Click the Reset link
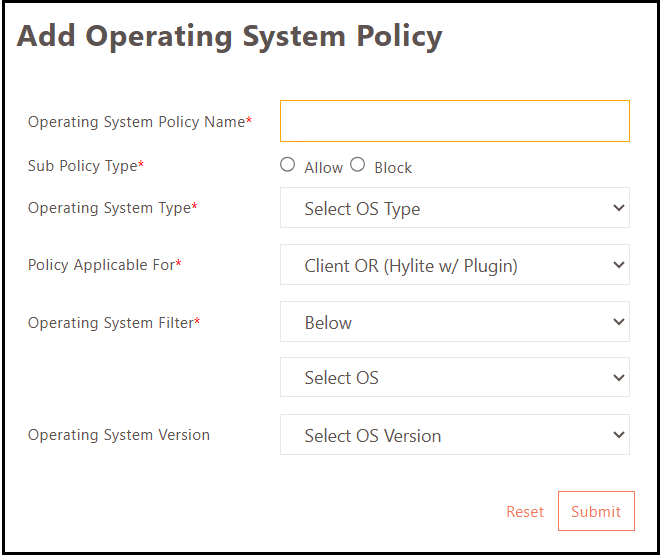The height and width of the screenshot is (557, 662). point(524,511)
